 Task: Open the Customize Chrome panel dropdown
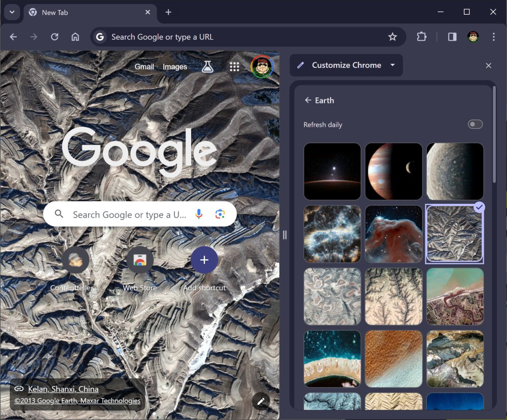click(346, 65)
